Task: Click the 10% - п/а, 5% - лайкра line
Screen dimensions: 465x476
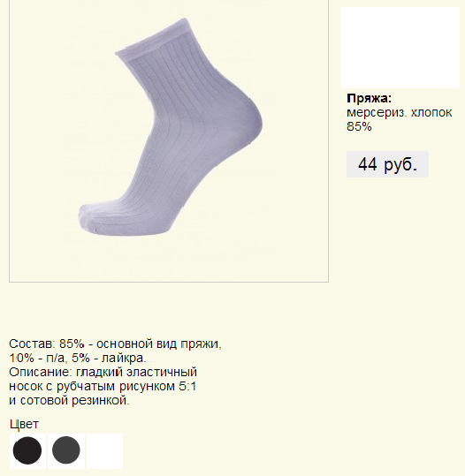Action: 78,359
